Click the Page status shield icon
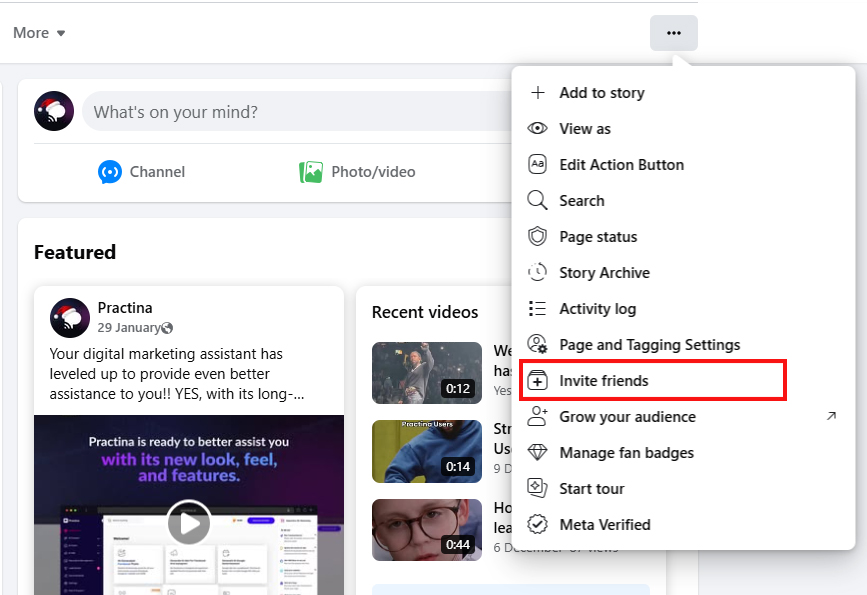Image resolution: width=867 pixels, height=595 pixels. click(538, 237)
